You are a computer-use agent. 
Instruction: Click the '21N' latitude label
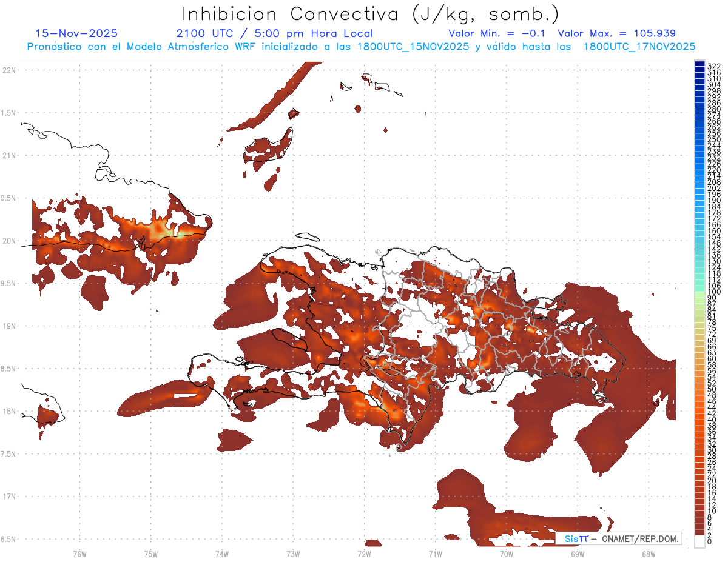click(9, 156)
